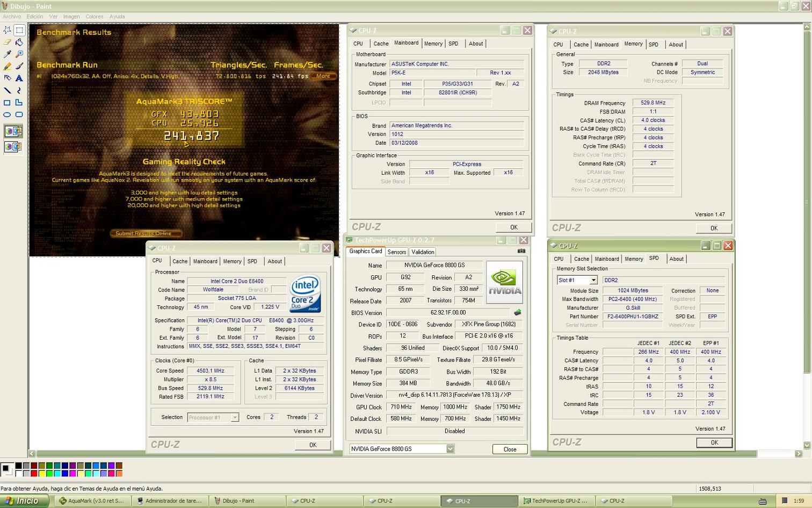Open the Colores menu
The image size is (812, 508).
(95, 17)
